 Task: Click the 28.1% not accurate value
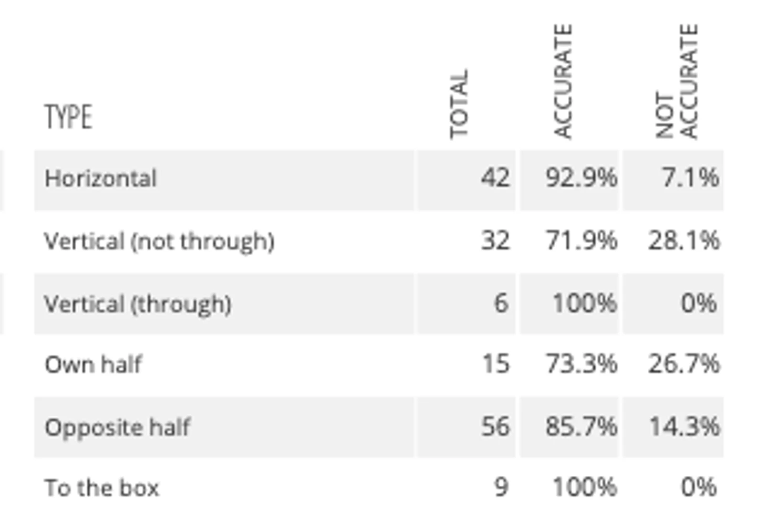click(x=683, y=241)
